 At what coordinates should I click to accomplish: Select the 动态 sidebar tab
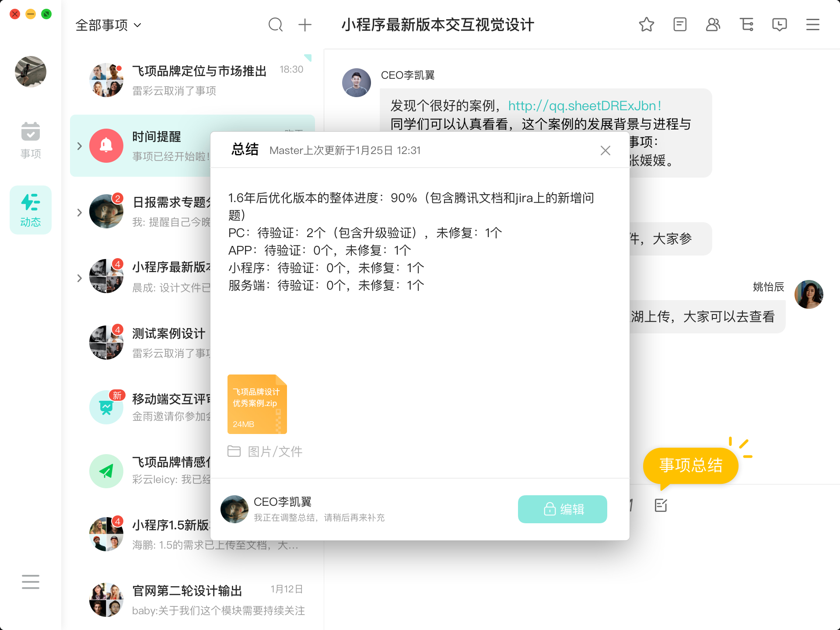[x=31, y=210]
